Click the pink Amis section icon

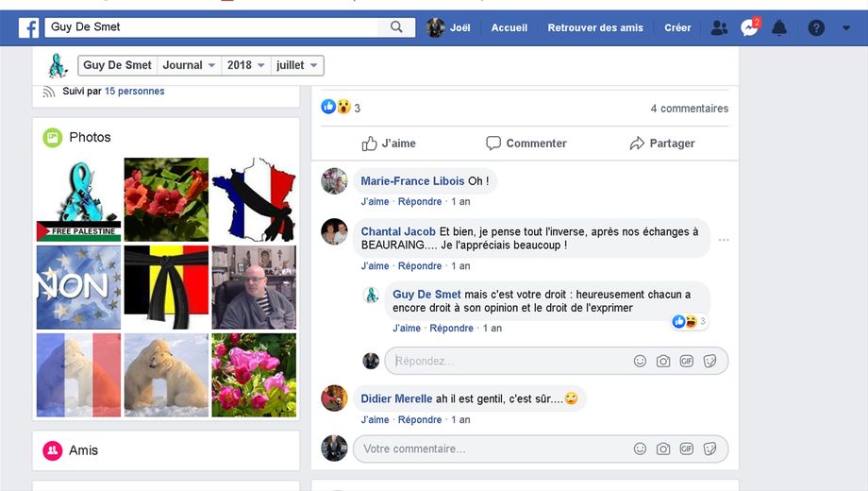53,450
